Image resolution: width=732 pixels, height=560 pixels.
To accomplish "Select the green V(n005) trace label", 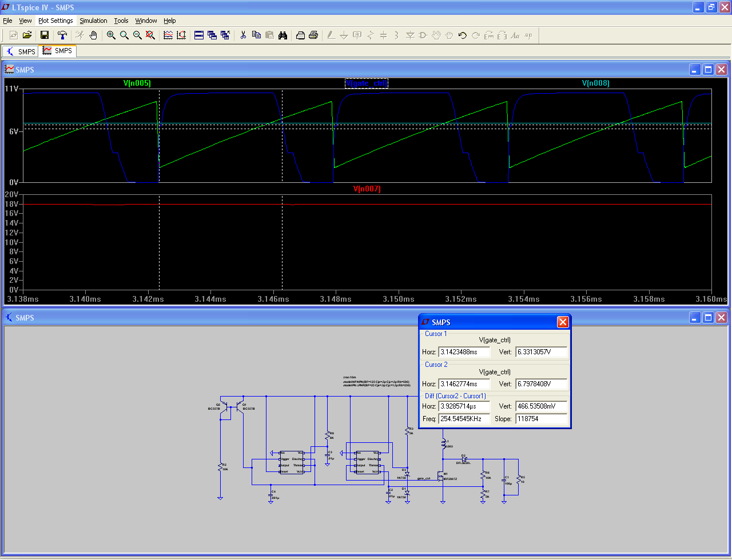I will point(137,83).
